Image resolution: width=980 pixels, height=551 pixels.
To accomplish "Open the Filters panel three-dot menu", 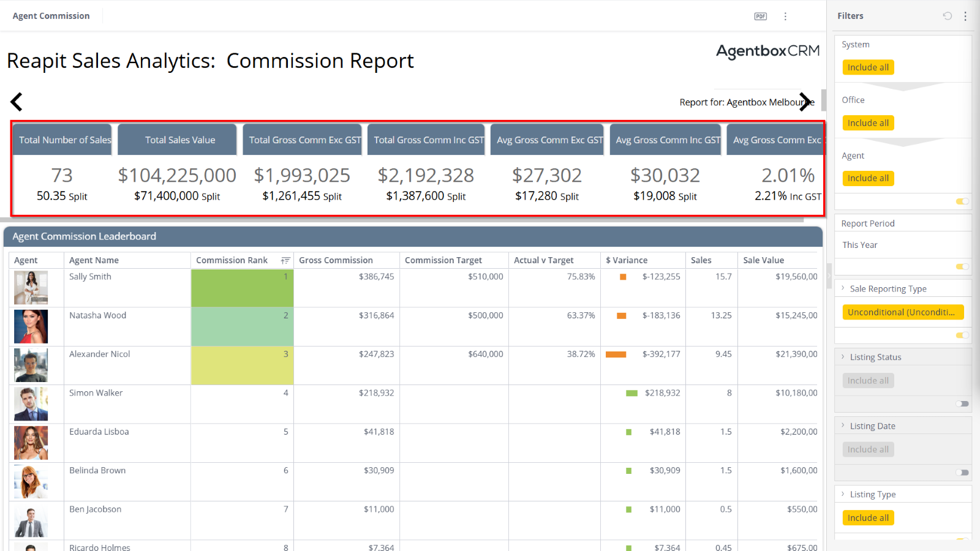I will pos(965,16).
